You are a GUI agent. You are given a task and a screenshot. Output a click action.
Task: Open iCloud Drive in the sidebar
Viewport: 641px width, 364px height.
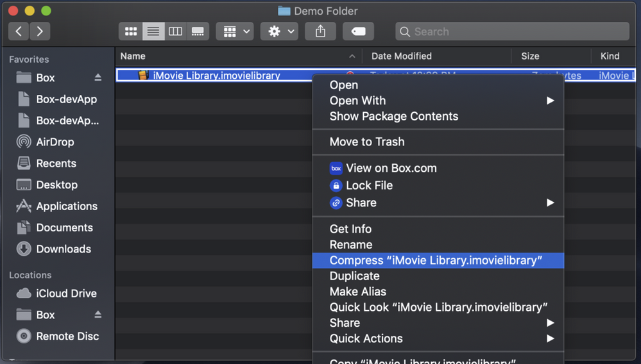56,294
